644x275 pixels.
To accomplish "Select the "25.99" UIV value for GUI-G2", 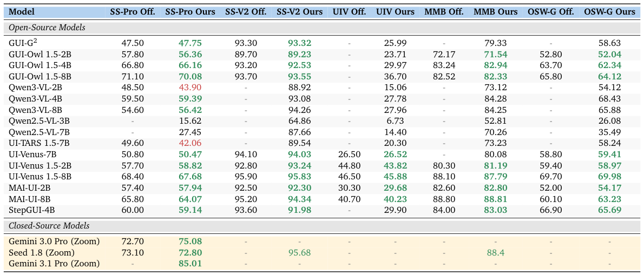I will [395, 43].
